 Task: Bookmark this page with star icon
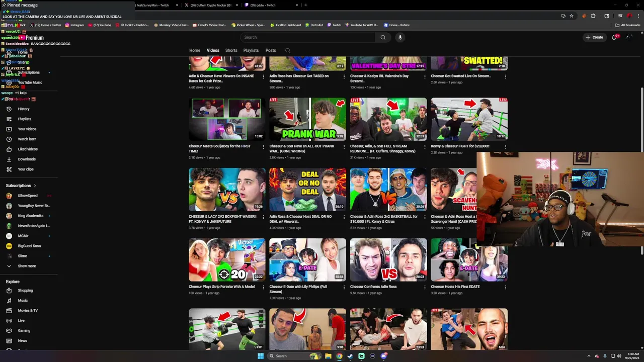click(572, 16)
